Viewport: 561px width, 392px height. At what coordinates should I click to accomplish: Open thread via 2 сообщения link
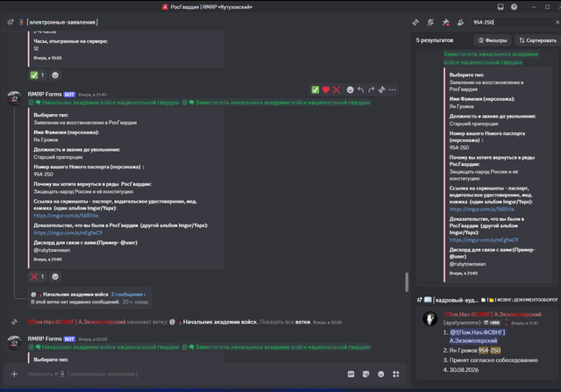128,295
